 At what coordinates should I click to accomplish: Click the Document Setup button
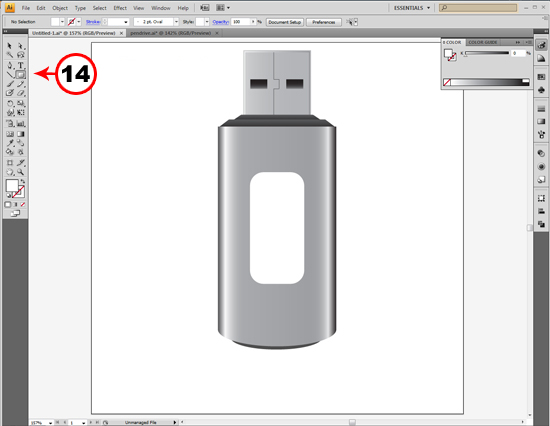pos(284,22)
